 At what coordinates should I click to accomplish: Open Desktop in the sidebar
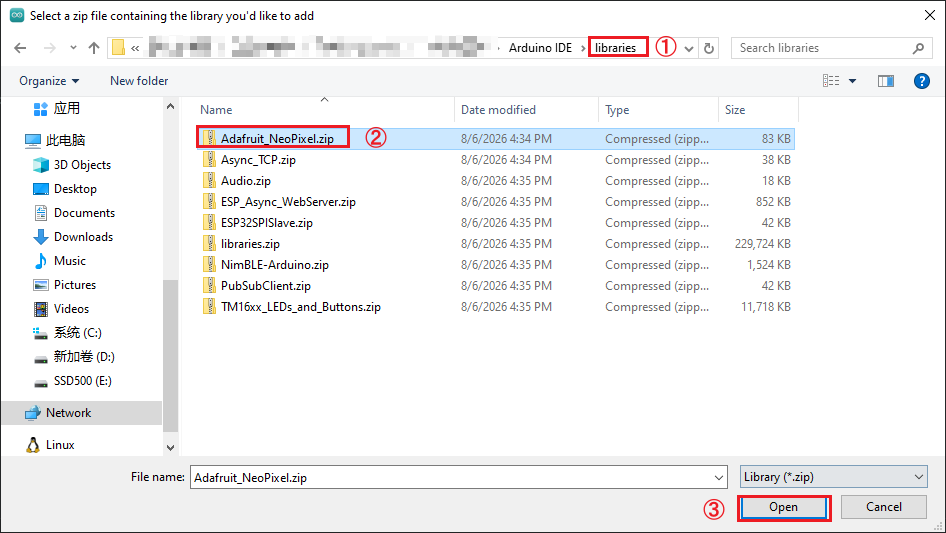click(75, 189)
